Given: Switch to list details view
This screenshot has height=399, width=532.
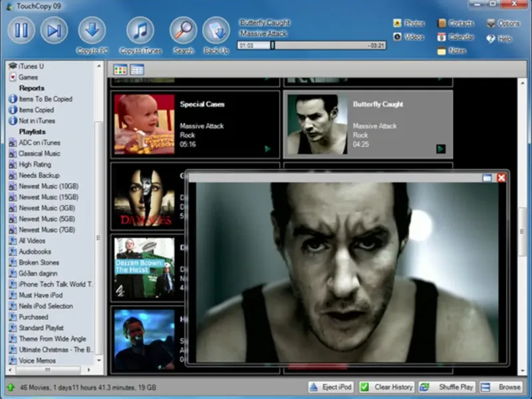Looking at the screenshot, I should click(x=137, y=70).
